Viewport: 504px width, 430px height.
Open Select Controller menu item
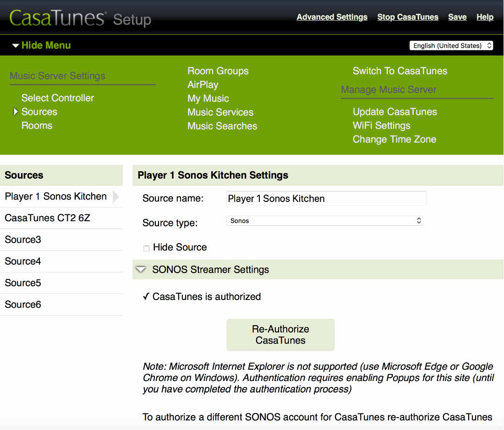click(58, 98)
